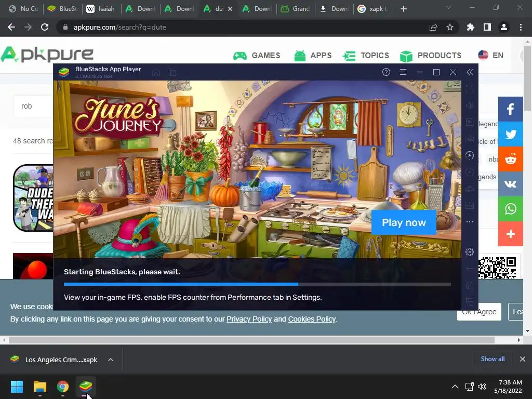
Task: Open the TOPICS menu on APKPure
Action: pos(365,55)
